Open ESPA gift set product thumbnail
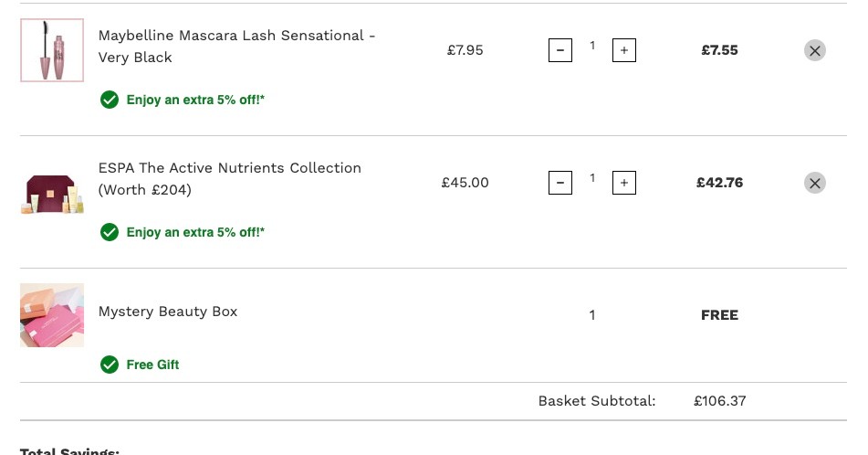Screen dimensions: 868x455 [x=52, y=195]
